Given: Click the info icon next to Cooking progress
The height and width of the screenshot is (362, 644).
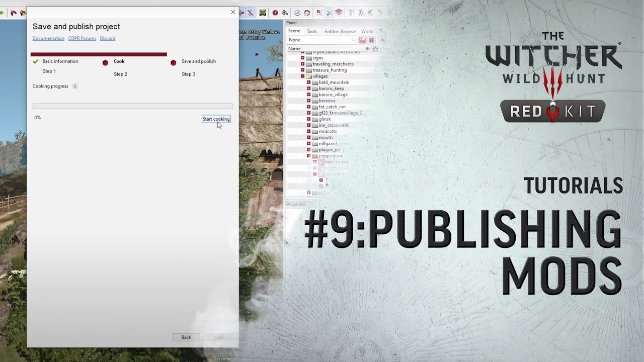Looking at the screenshot, I should tap(75, 86).
